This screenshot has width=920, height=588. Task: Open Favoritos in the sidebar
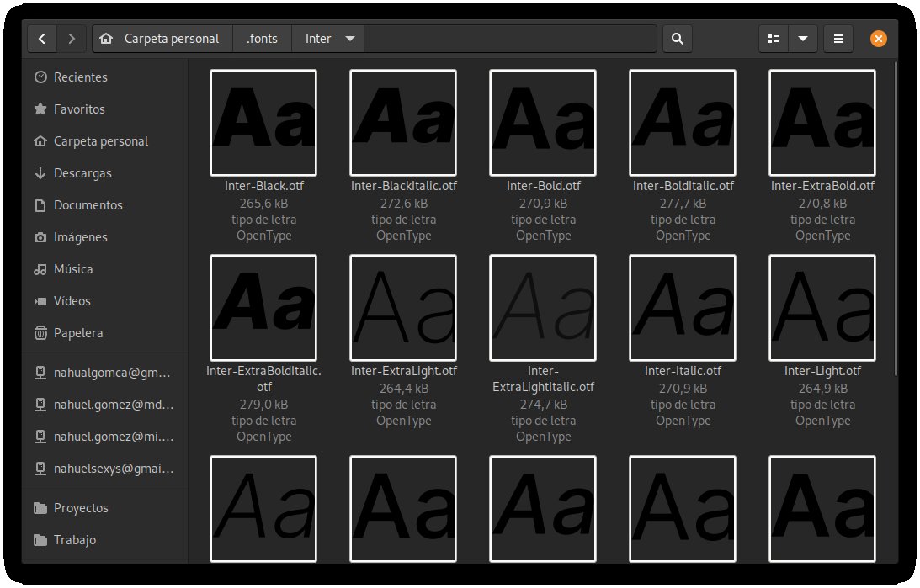(105, 109)
